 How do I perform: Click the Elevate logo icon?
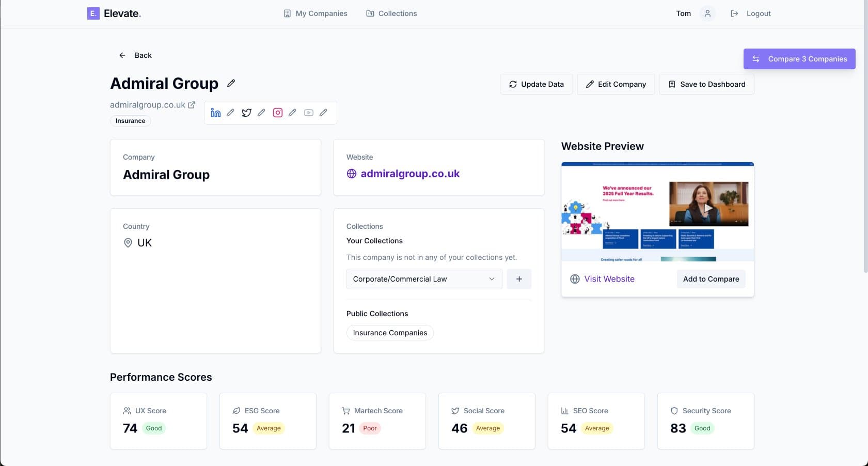point(93,13)
